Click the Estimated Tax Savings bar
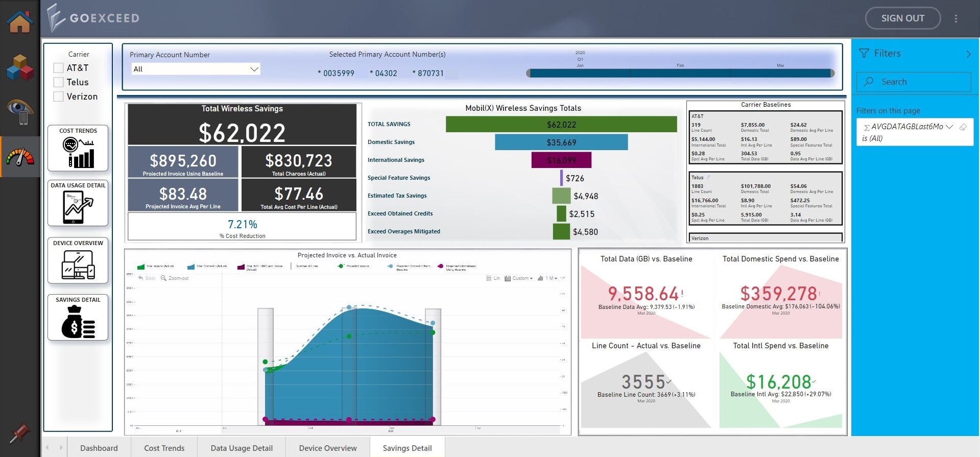The image size is (980, 457). 561,196
